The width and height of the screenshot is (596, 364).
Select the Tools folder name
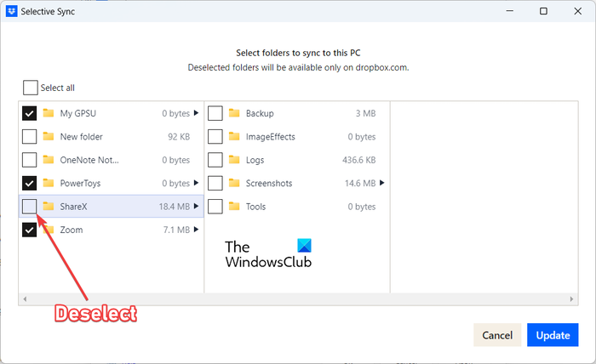255,207
